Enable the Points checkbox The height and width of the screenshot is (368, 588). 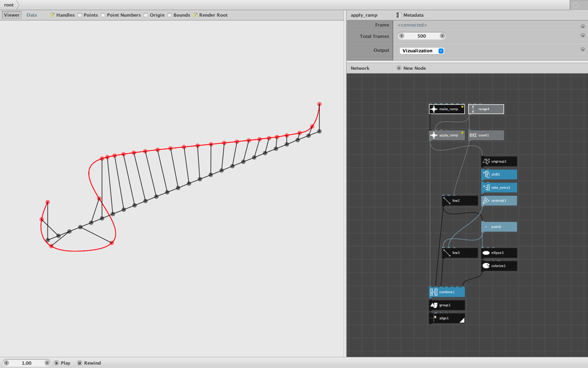coord(79,15)
